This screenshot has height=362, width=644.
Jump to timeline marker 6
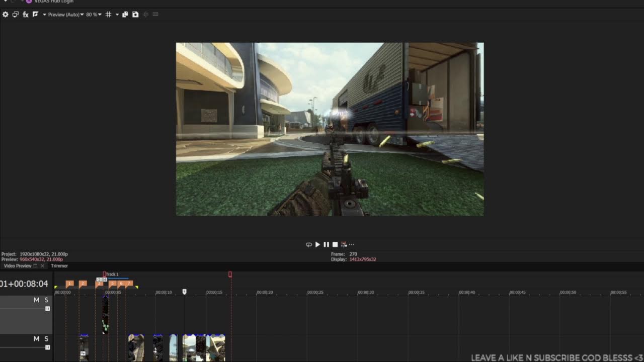click(121, 284)
